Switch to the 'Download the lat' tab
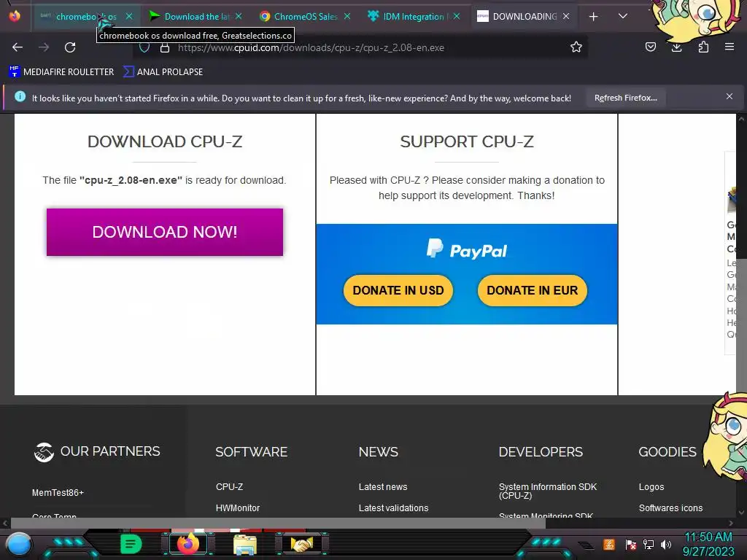Image resolution: width=747 pixels, height=560 pixels. click(196, 16)
